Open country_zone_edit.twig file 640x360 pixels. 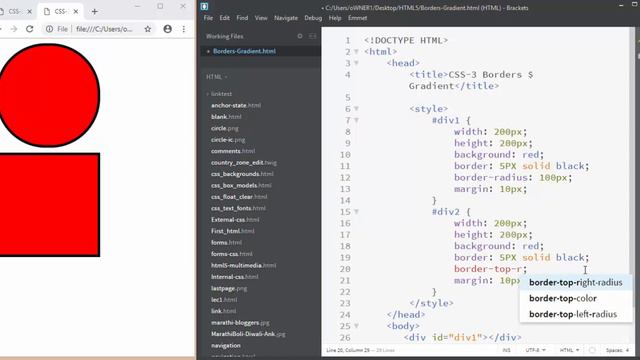[x=244, y=162]
